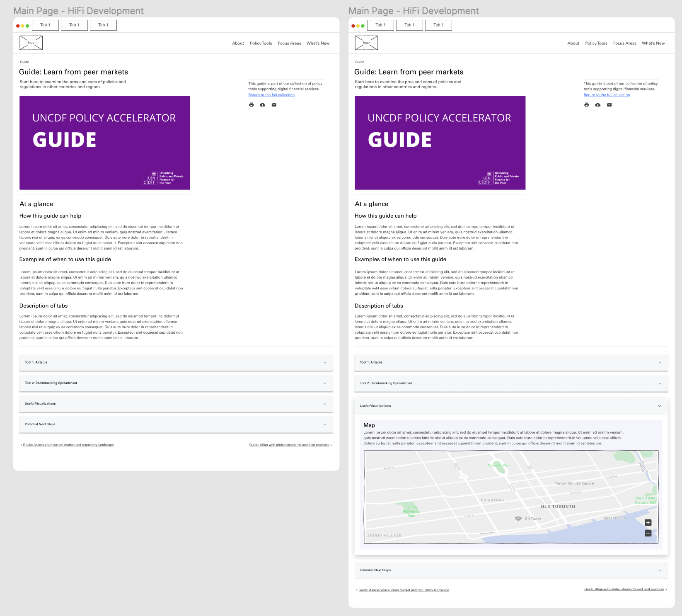Click Return to the full collection, right mockup
Viewport: 682px width, 616px height.
pos(607,95)
